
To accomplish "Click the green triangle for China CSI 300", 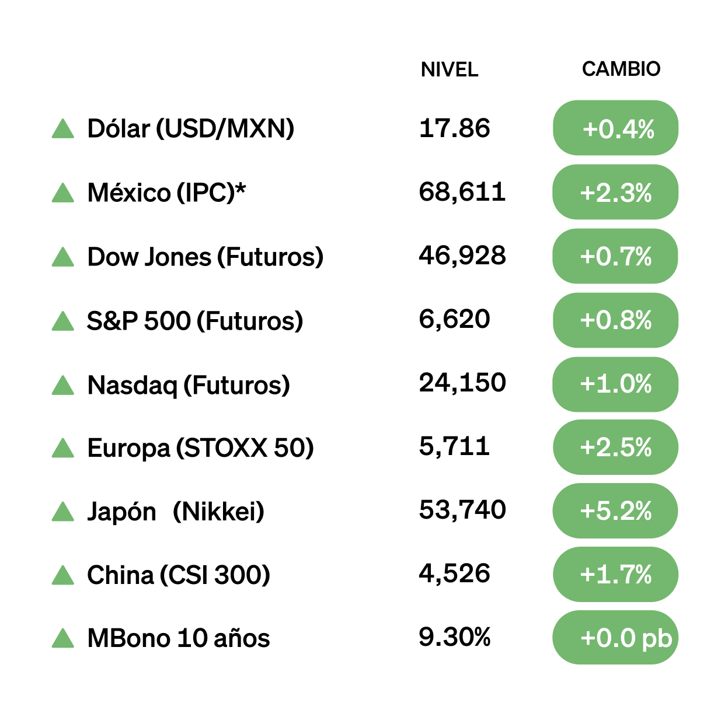I will [x=63, y=576].
